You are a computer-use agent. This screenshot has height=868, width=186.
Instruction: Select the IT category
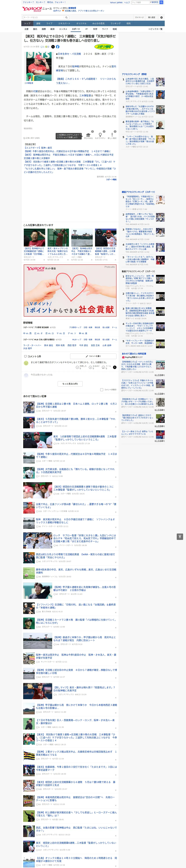(86, 29)
